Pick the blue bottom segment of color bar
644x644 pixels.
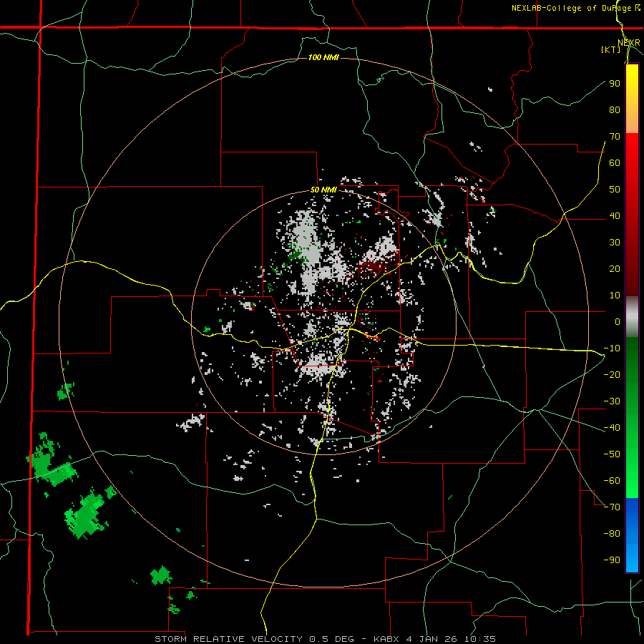(632, 535)
